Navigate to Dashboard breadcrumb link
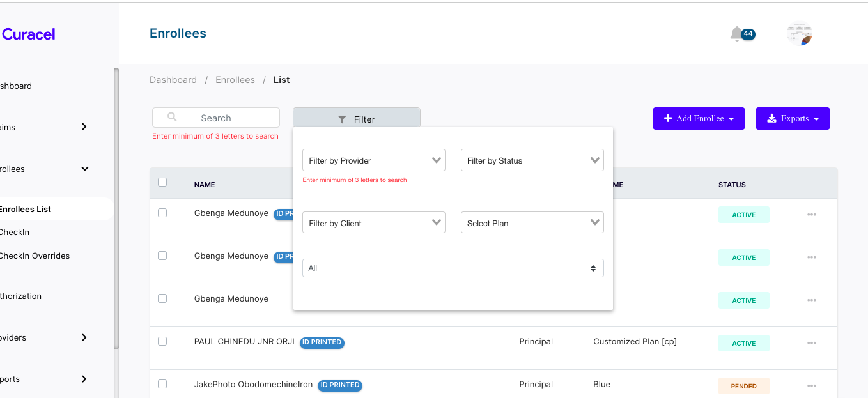868x398 pixels. (x=173, y=80)
